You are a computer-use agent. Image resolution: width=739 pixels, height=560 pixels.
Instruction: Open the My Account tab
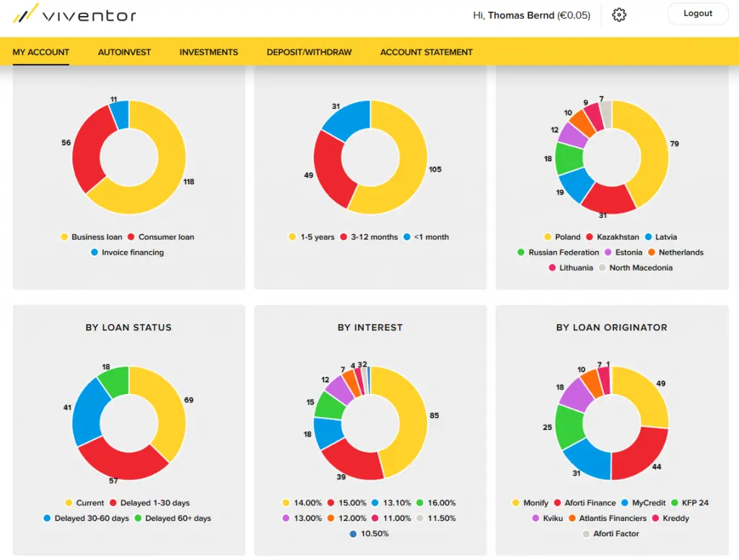click(x=41, y=53)
